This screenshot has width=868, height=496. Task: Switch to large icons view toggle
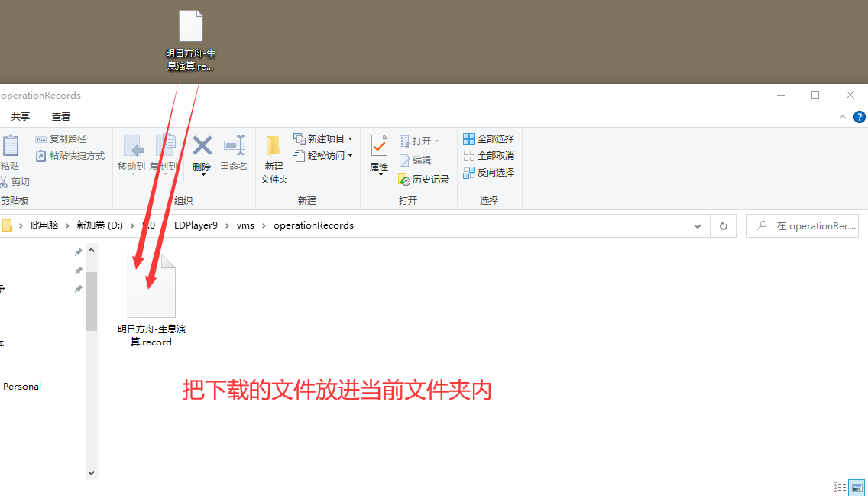click(x=857, y=487)
